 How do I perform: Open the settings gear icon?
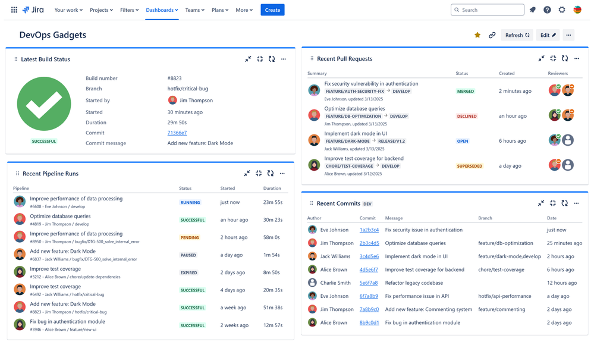point(562,10)
